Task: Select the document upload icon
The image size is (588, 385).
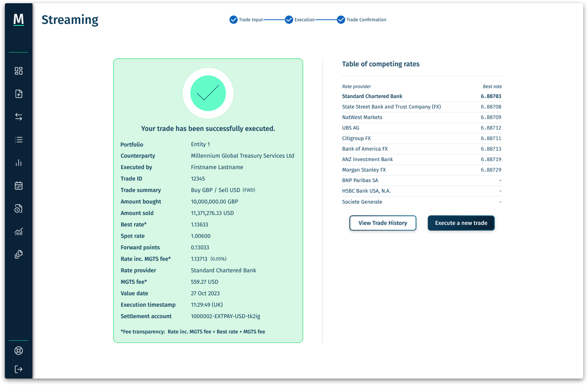Action: coord(18,94)
